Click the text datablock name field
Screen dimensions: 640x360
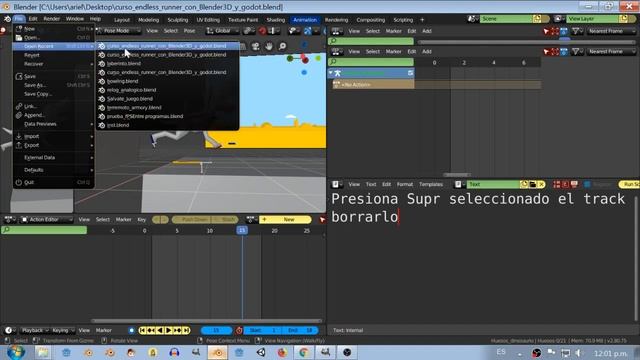coord(493,184)
